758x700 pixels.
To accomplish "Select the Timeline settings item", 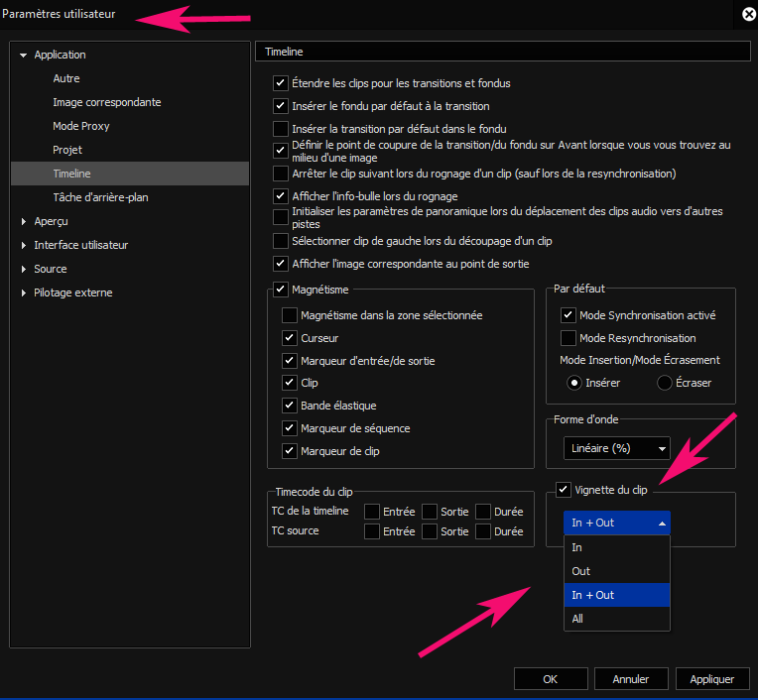I will [x=130, y=174].
